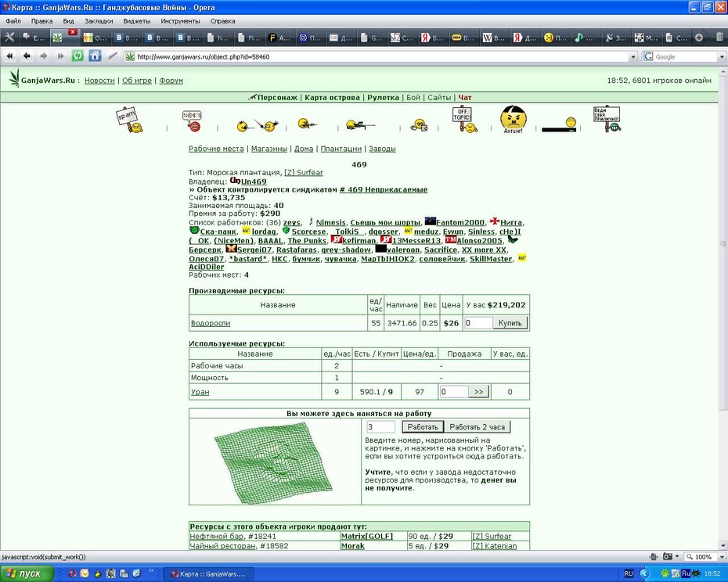Open the Карта острова link
The width and height of the screenshot is (728, 582).
332,98
